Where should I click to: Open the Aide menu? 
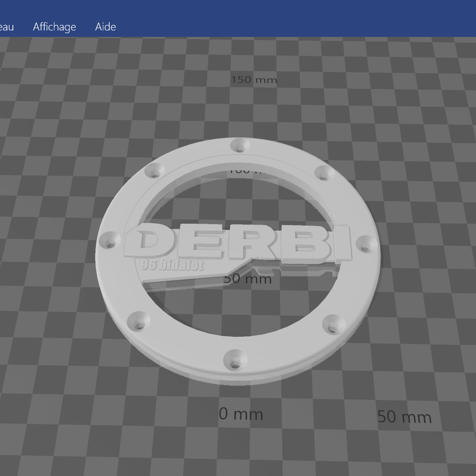tap(105, 27)
